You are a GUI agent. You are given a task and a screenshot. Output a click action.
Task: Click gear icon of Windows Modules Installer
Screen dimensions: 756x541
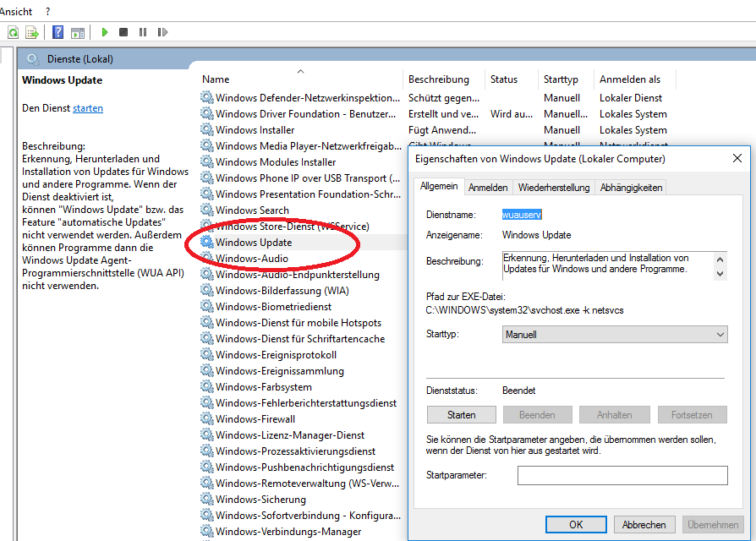pyautogui.click(x=207, y=161)
